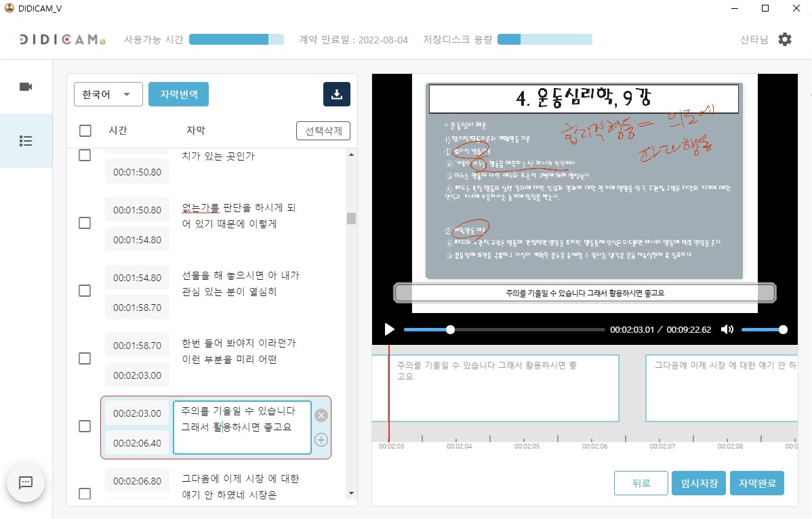Screen dimensions: 812x519
Task: Click start time 00:02:06.80 field
Action: (137, 481)
